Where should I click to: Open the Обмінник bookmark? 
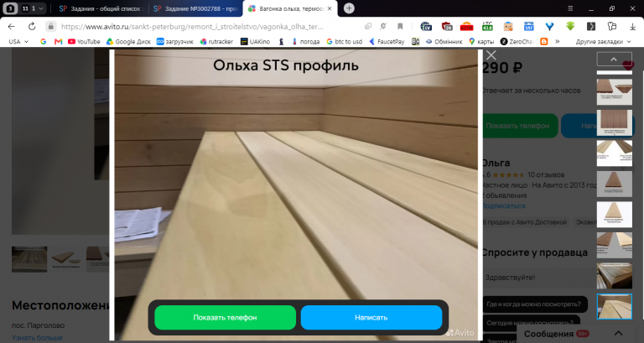click(x=444, y=41)
